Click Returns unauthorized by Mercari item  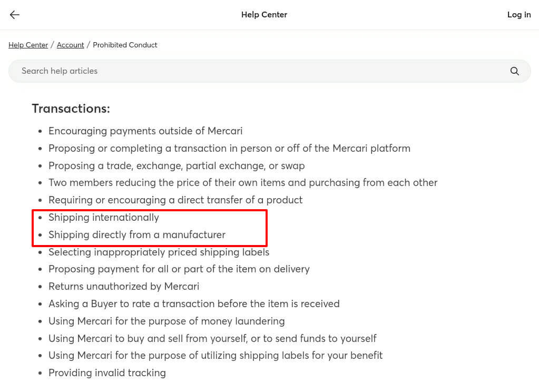click(x=124, y=286)
